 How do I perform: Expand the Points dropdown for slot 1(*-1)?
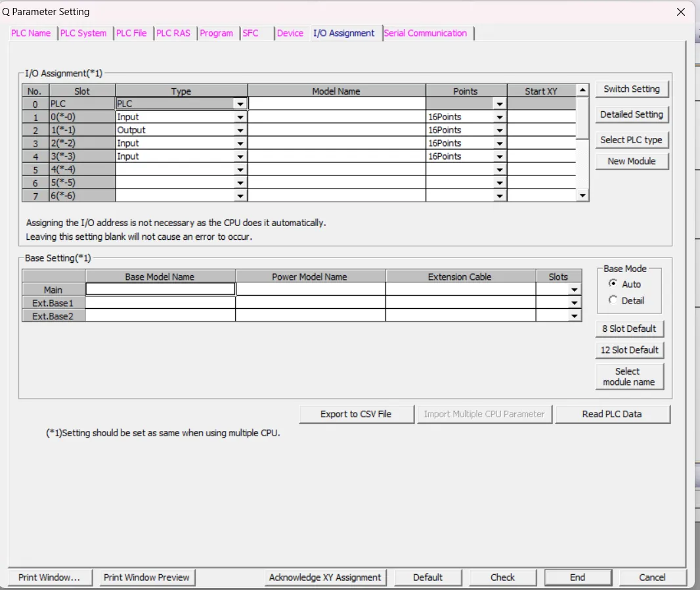500,131
